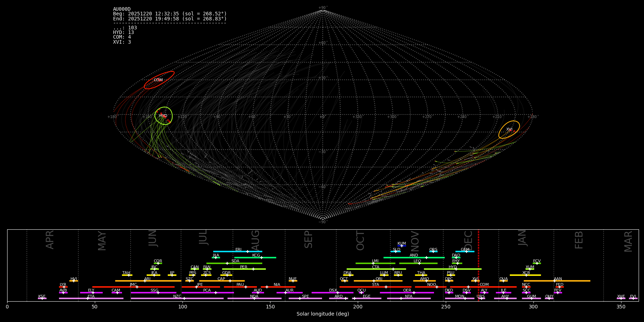This screenshot has height=322, width=644.
Task: Click the JMC shower bar on the timeline
Action: click(133, 287)
